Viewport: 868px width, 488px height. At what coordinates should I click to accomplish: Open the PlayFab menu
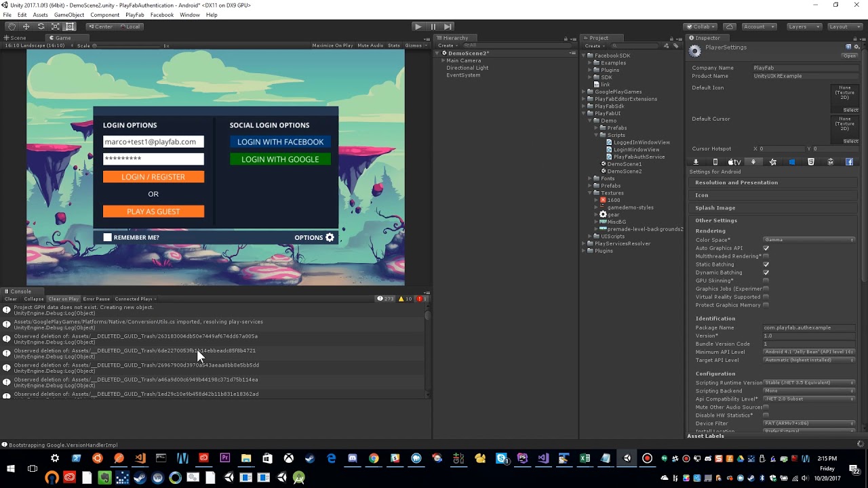(135, 15)
